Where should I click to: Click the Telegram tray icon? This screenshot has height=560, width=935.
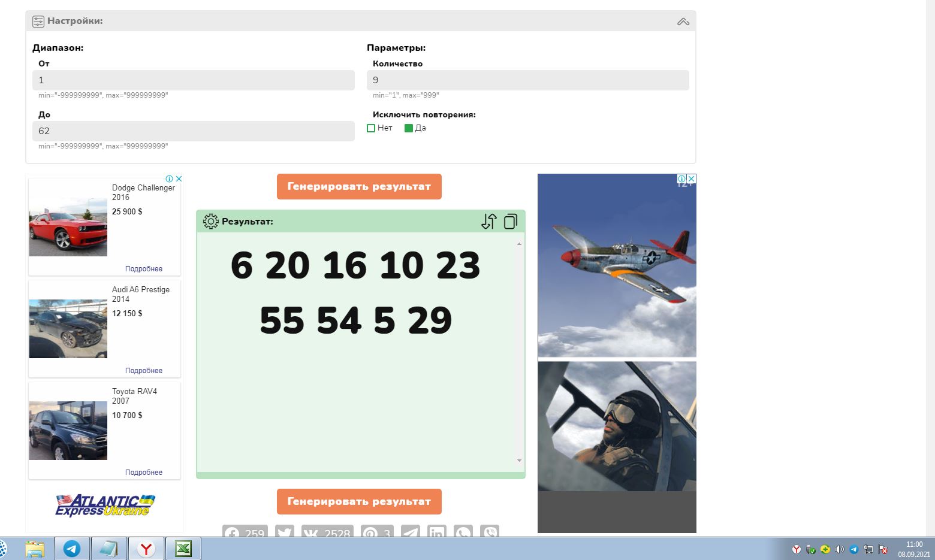tap(854, 549)
